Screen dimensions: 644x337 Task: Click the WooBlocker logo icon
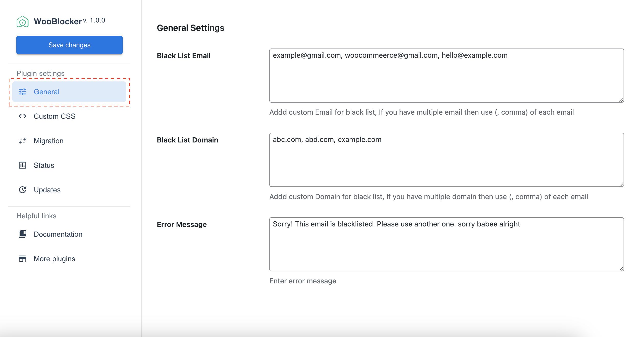pyautogui.click(x=22, y=22)
